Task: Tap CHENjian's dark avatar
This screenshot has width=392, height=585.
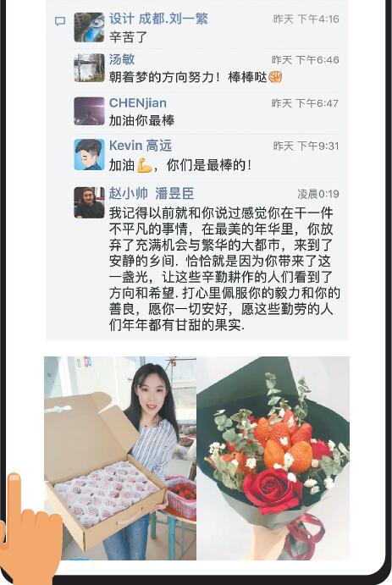Action: [89, 111]
